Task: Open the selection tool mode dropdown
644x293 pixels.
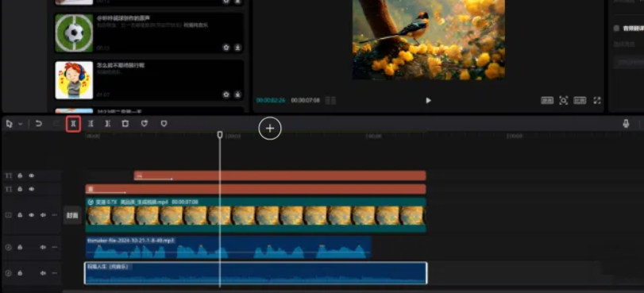Action: click(x=20, y=124)
